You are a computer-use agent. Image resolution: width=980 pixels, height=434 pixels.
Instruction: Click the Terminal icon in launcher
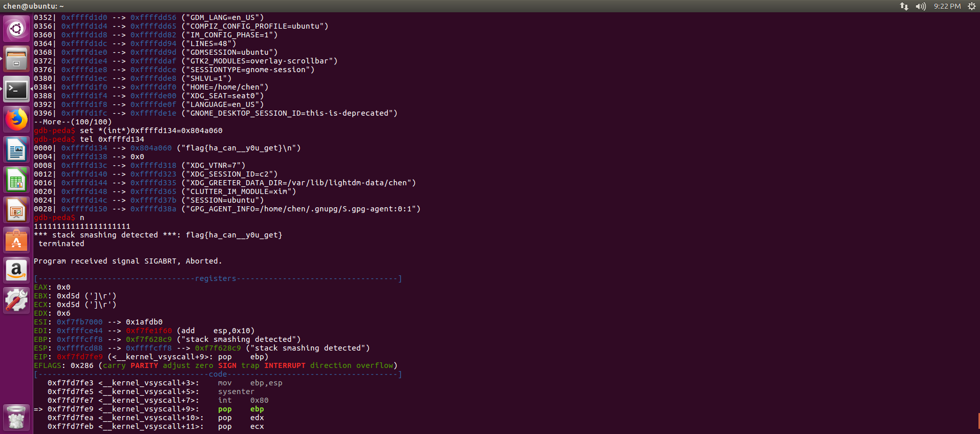(16, 90)
